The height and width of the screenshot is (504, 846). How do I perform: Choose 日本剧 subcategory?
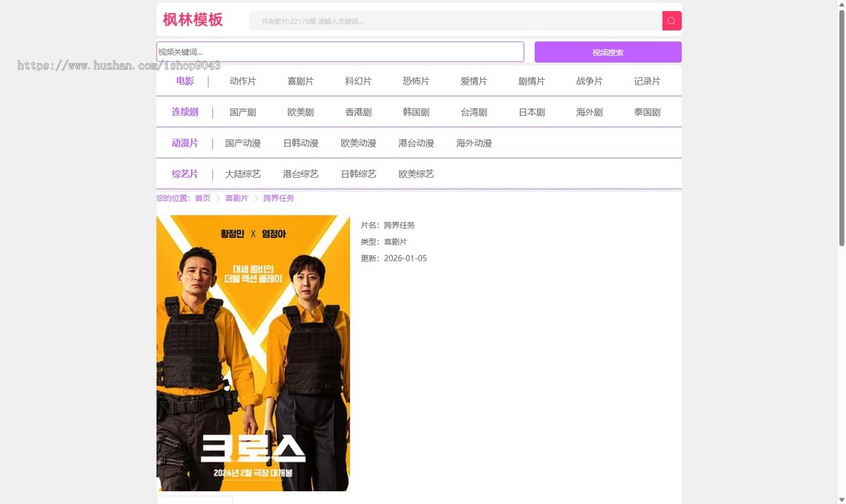[532, 112]
